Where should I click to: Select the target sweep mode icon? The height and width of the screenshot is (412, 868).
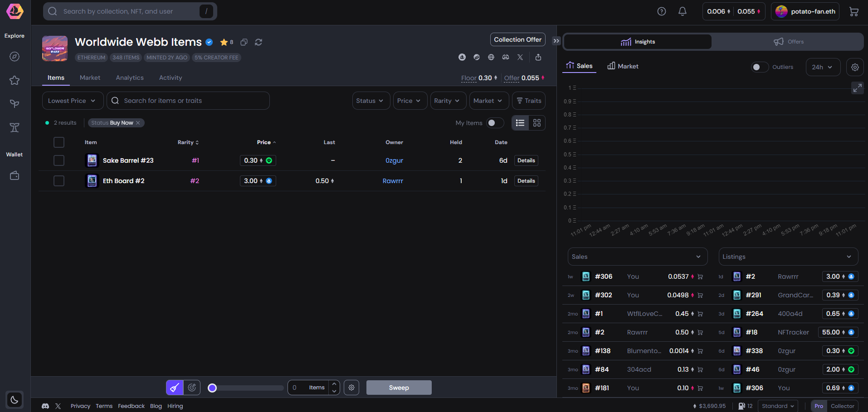point(192,388)
